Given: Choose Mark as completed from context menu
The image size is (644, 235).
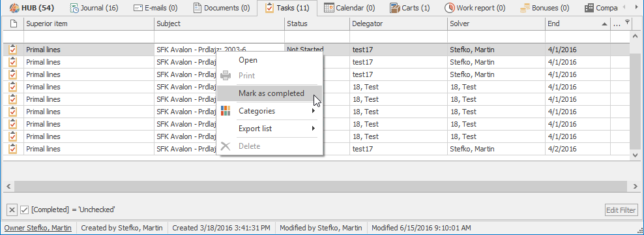Looking at the screenshot, I should coord(269,93).
